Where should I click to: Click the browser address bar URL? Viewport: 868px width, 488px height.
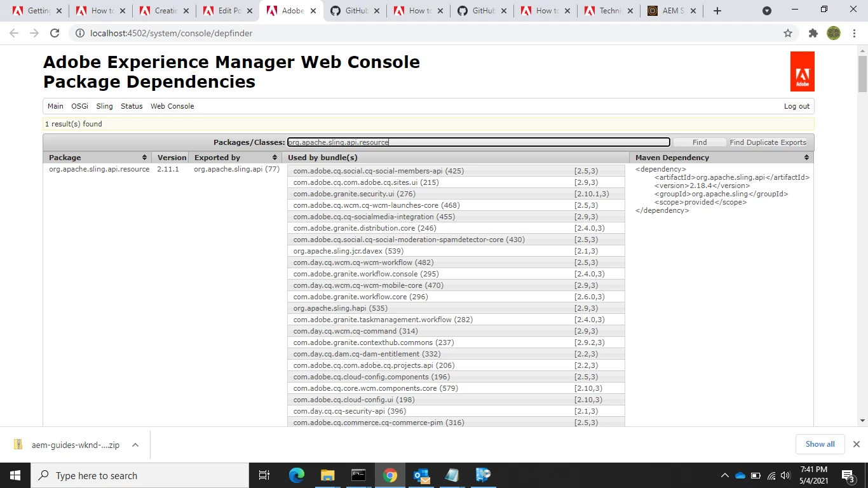click(172, 33)
